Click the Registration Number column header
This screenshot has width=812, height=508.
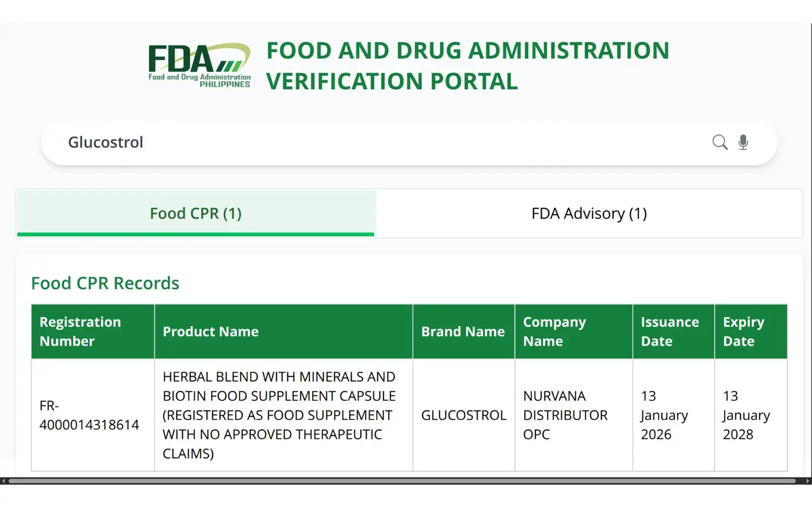[x=80, y=331]
